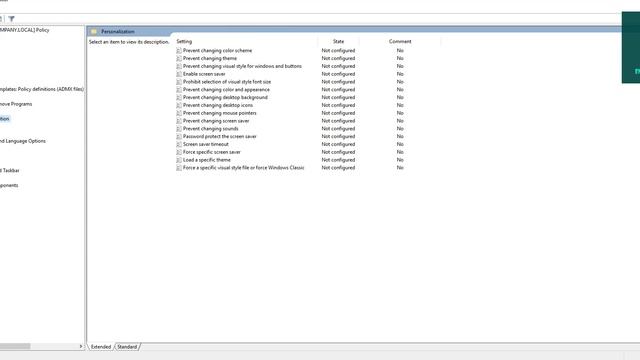This screenshot has width=640, height=360.
Task: Select the policy icon for Prevent changing theme
Action: 179,58
